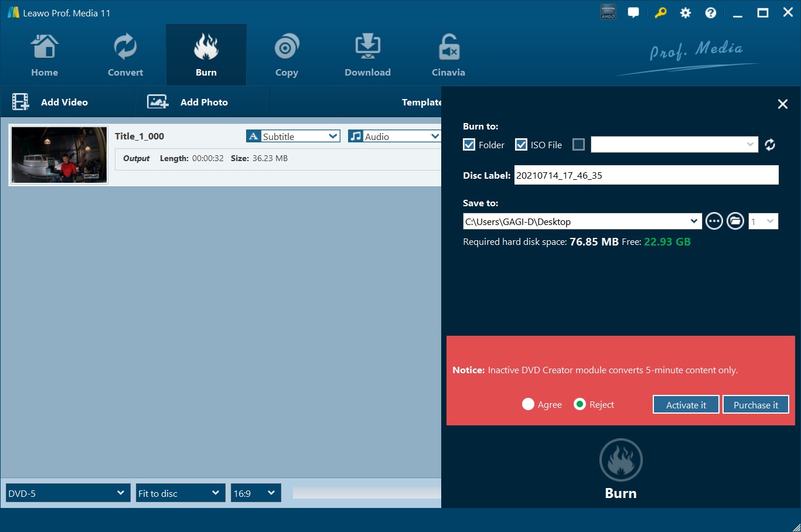Open the registration key icon
This screenshot has height=532, width=801.
coord(660,12)
